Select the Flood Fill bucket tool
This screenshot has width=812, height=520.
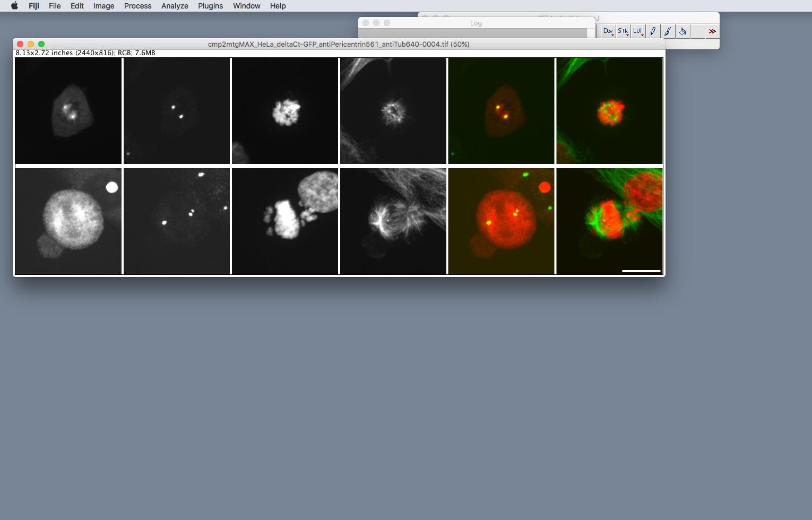683,31
